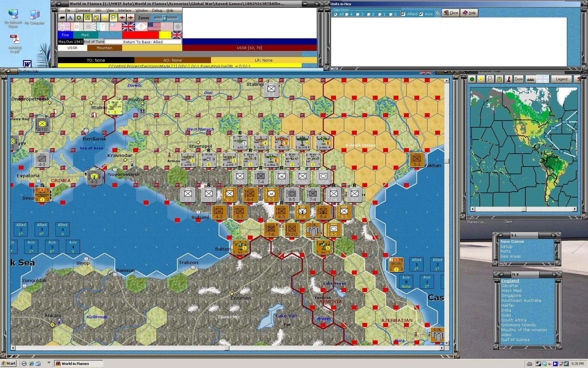
Task: Open the Interface menu
Action: (x=125, y=10)
